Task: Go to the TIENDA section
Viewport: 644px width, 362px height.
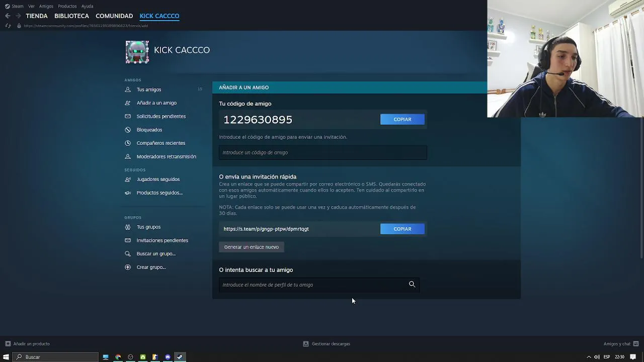Action: tap(37, 16)
